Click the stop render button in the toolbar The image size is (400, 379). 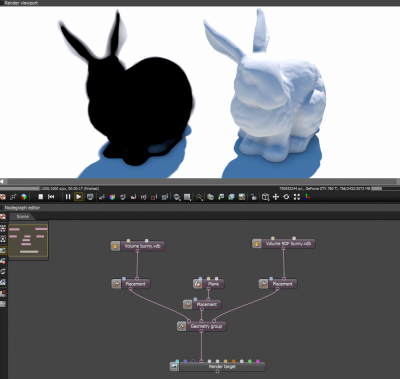41,197
